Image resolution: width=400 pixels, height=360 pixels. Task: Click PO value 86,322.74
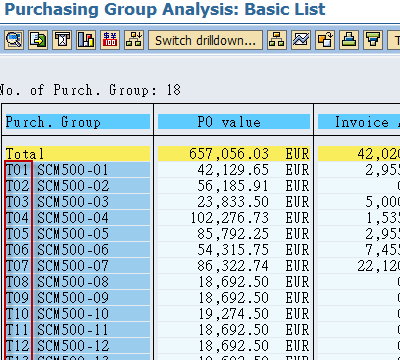click(233, 266)
